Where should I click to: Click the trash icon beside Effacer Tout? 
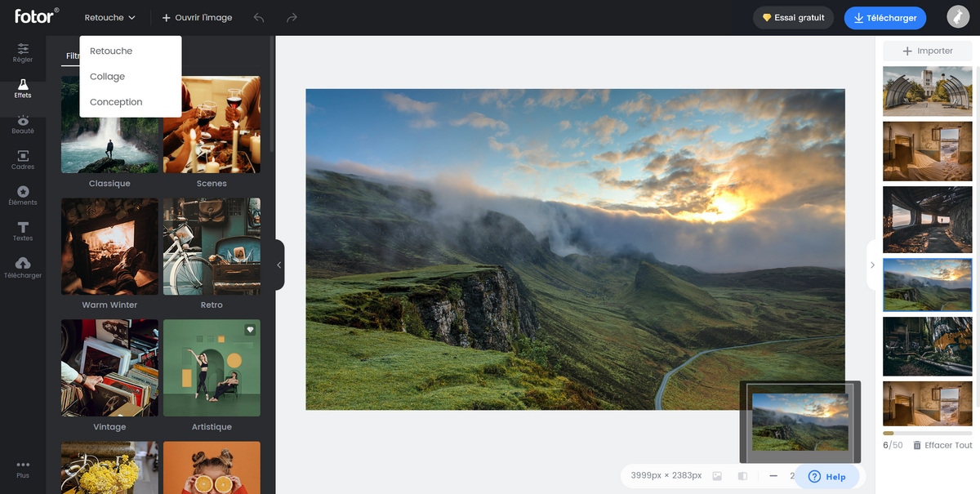(x=917, y=445)
